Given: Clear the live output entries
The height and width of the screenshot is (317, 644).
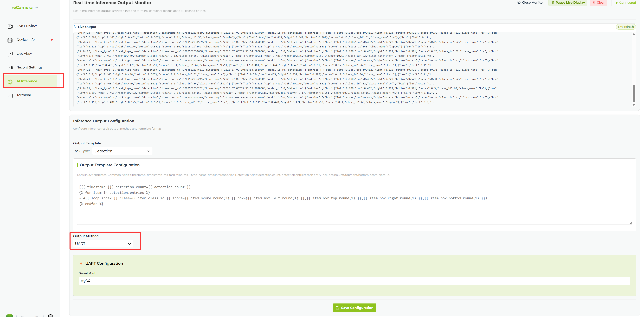Looking at the screenshot, I should tap(598, 3).
